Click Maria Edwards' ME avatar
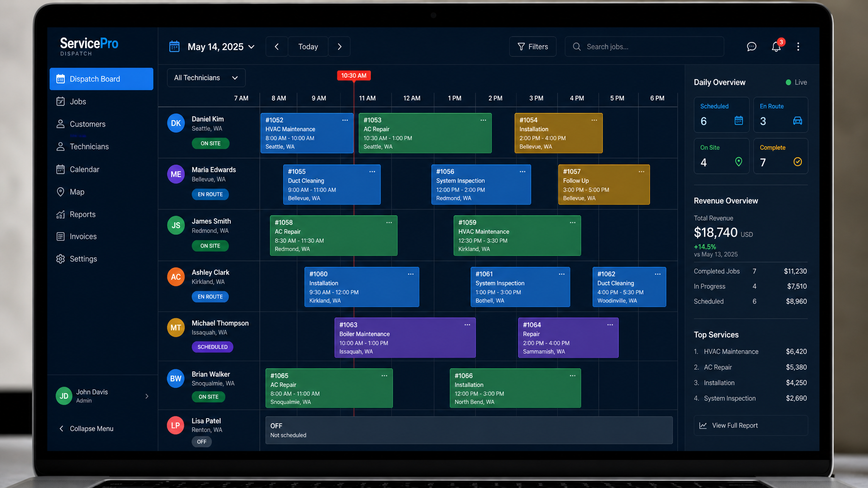 176,174
